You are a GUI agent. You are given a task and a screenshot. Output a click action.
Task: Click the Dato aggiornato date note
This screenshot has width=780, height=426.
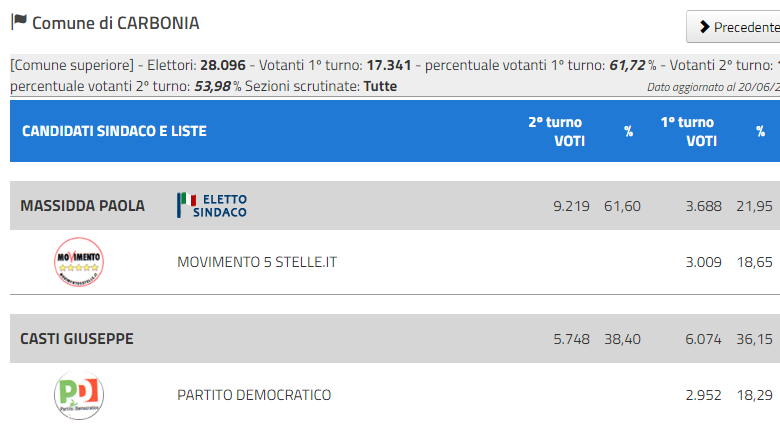click(713, 87)
